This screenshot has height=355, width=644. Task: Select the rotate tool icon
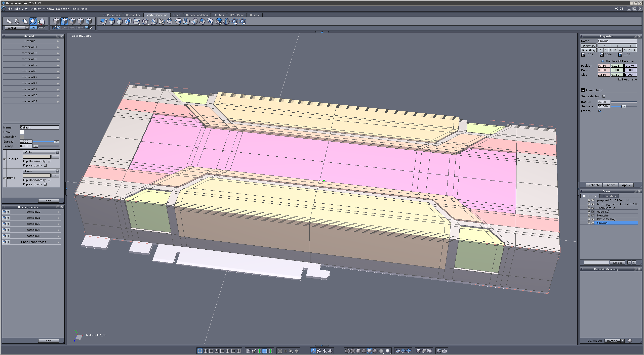coord(17,21)
